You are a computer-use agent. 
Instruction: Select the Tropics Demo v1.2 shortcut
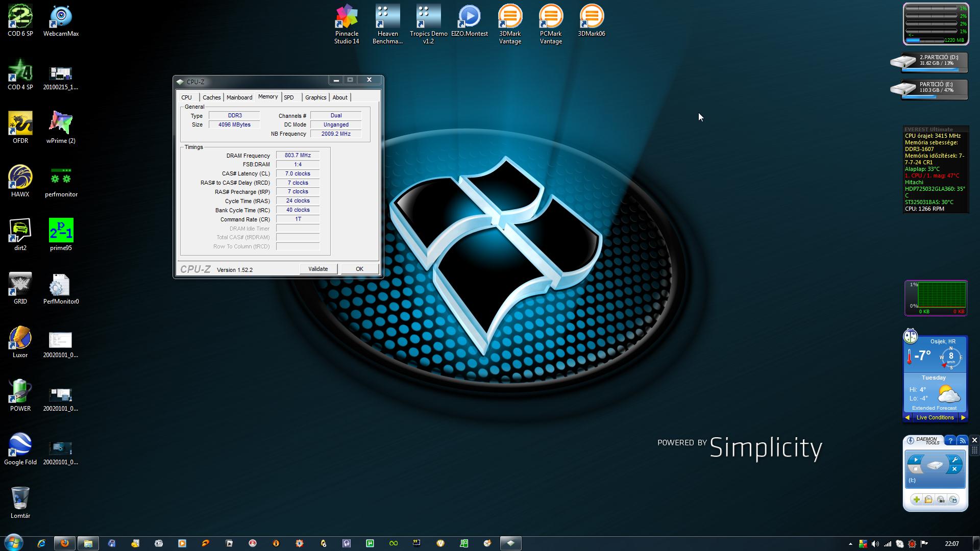click(x=428, y=24)
